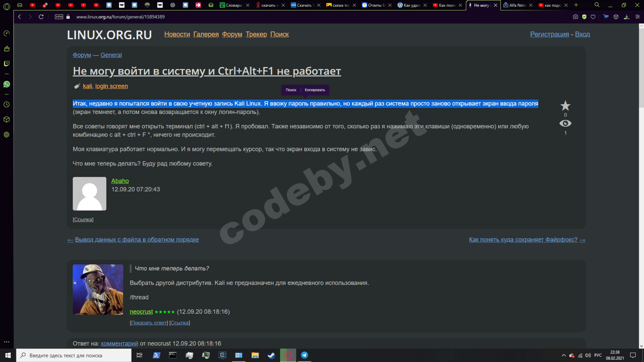Show hidden system tray icons
This screenshot has width=644, height=362.
click(563, 355)
